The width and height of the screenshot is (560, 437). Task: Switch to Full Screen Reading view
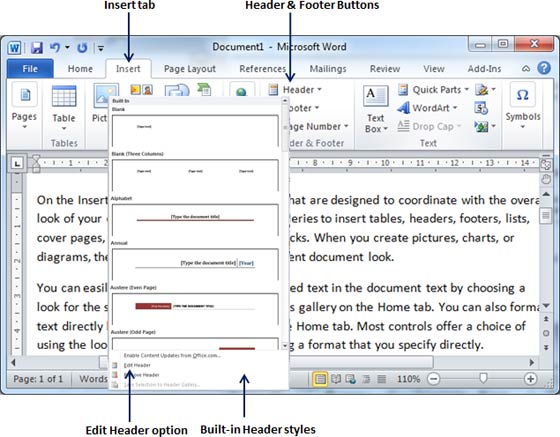tap(336, 379)
